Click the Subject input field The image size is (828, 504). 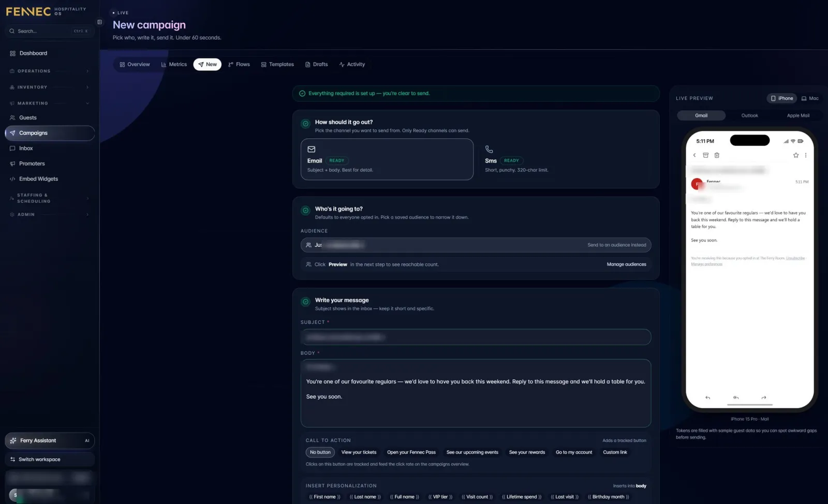(x=476, y=337)
